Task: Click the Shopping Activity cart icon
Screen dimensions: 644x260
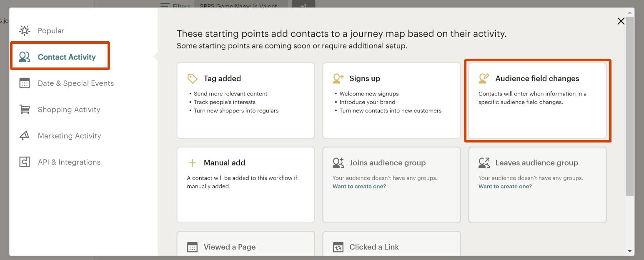Action: coord(25,110)
